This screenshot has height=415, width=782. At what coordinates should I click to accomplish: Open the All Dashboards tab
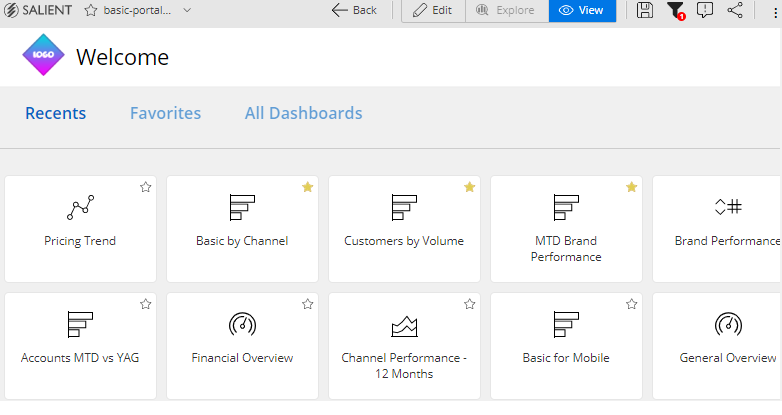[x=303, y=113]
